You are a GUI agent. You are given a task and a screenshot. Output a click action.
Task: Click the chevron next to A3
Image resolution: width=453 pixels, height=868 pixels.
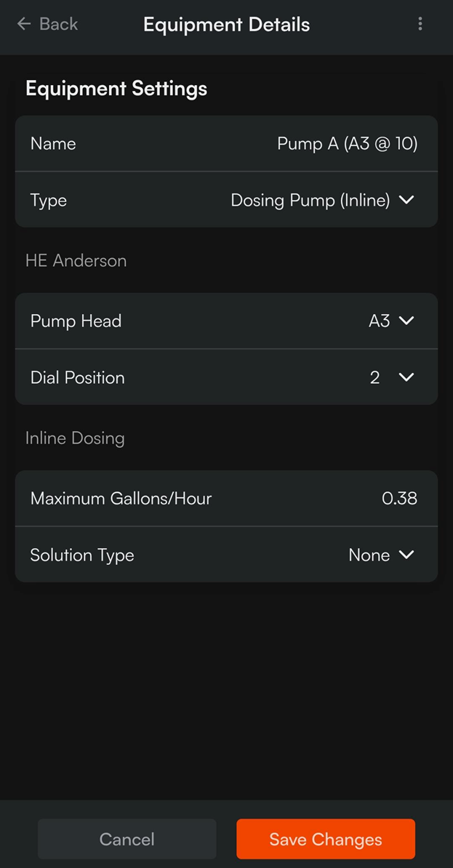[x=406, y=321]
